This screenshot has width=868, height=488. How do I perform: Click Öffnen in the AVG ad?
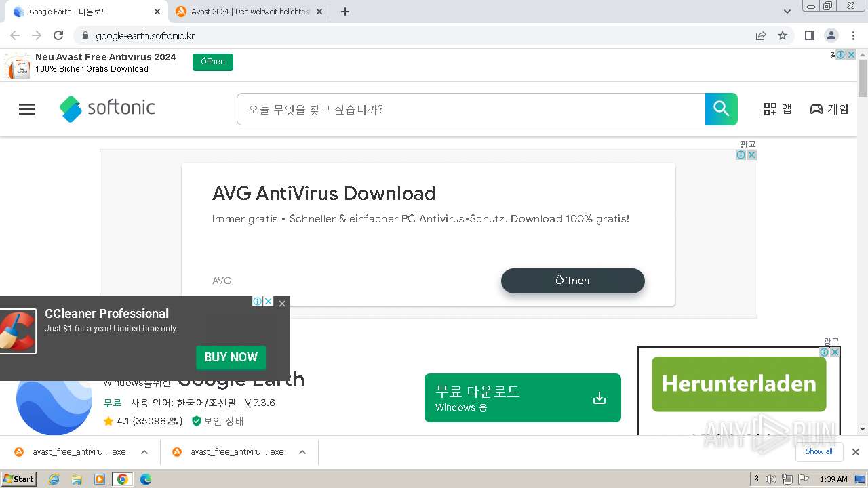pyautogui.click(x=572, y=281)
